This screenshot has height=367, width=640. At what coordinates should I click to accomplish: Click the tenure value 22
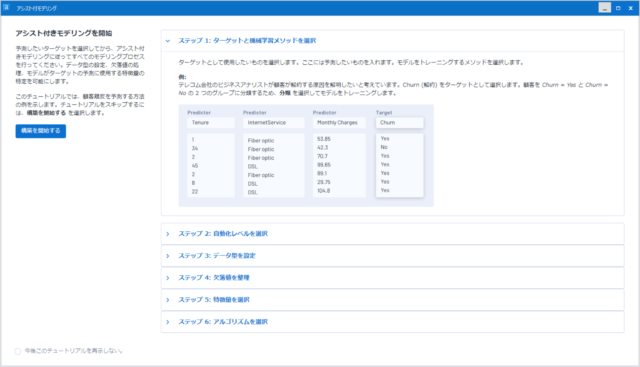pyautogui.click(x=195, y=192)
